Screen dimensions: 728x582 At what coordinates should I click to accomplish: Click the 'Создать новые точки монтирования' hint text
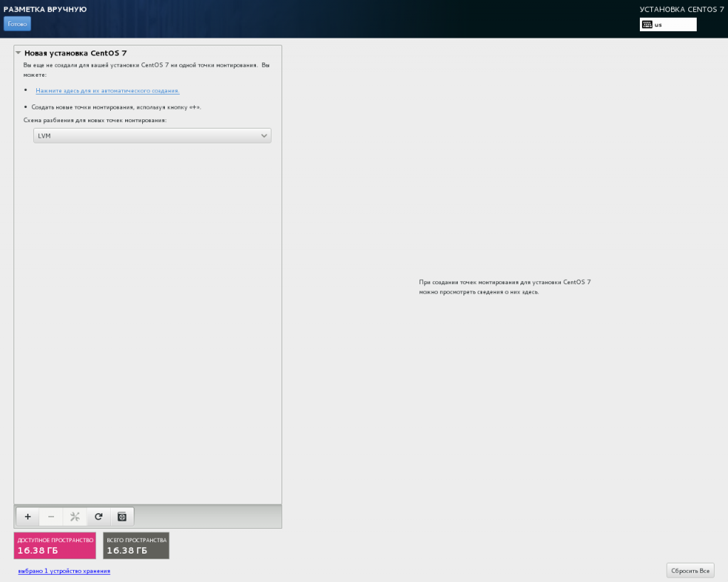116,107
